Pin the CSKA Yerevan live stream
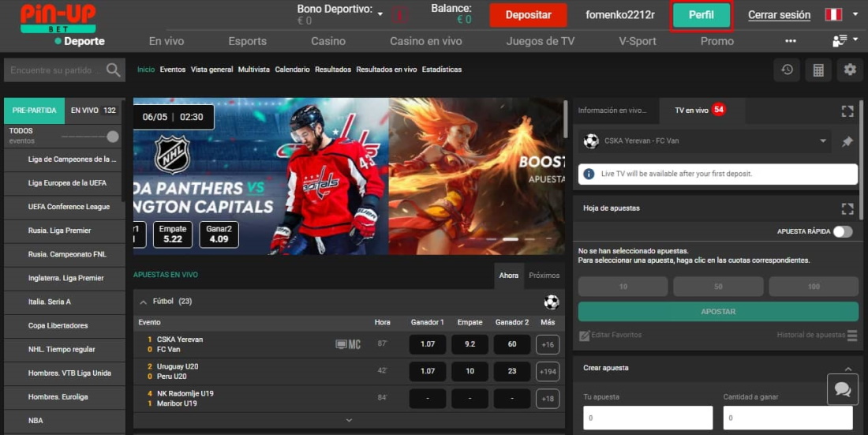868x435 pixels. coord(847,141)
